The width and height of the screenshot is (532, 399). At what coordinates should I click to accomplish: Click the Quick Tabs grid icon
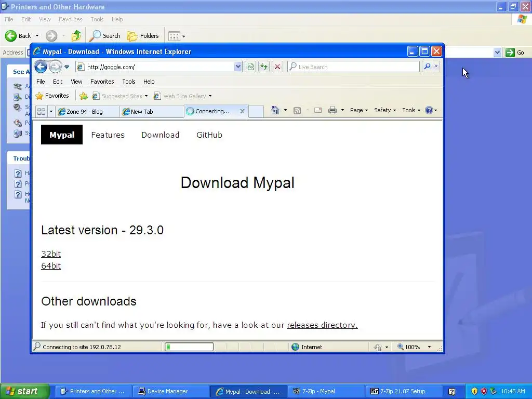coord(42,111)
